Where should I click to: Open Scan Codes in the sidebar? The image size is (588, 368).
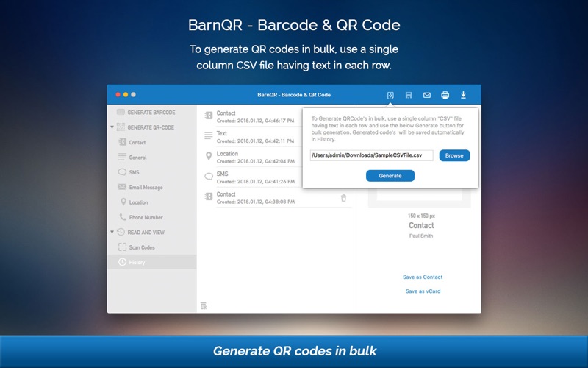point(142,247)
